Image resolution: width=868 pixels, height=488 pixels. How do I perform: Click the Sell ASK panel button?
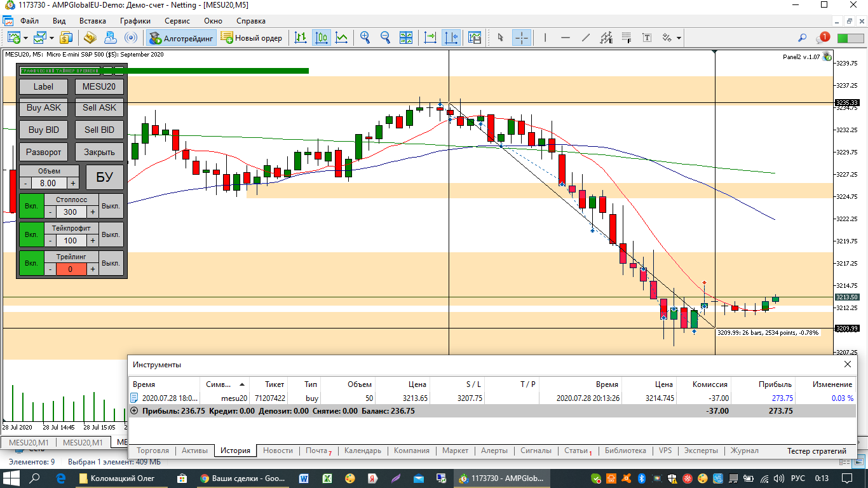coord(99,107)
